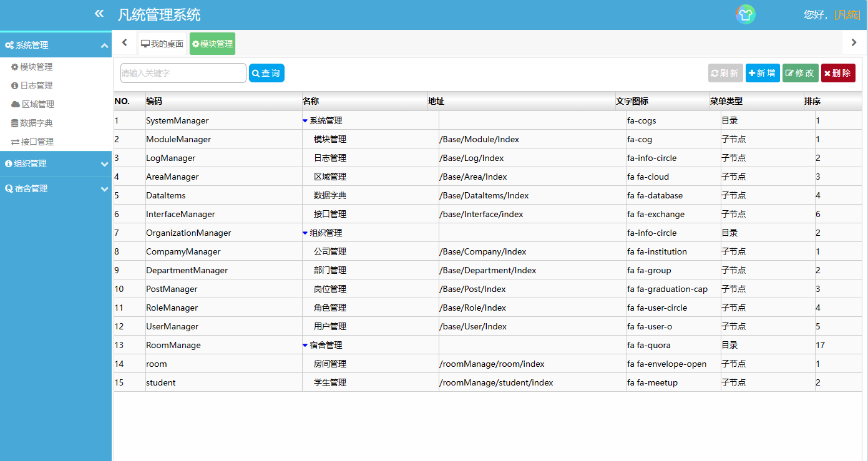
Task: Select the ModuleManager row code cell
Action: (x=224, y=139)
